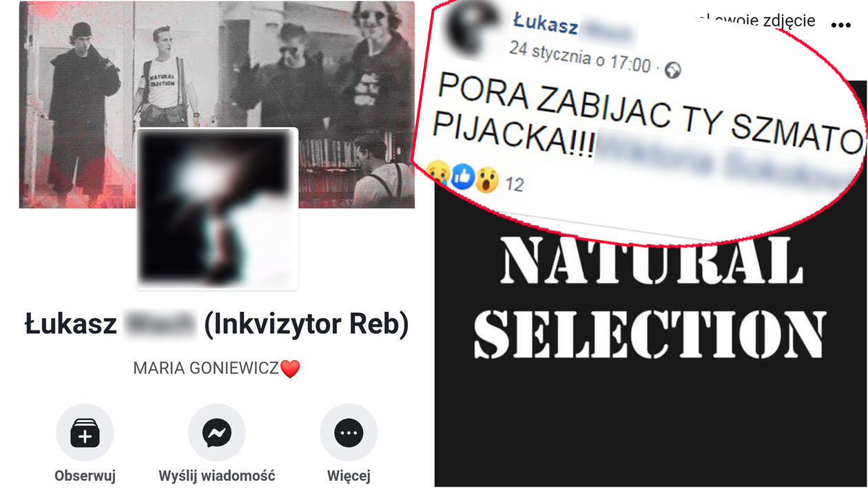Click the surprised wow reaction emoji
The width and height of the screenshot is (868, 488).
(x=487, y=181)
